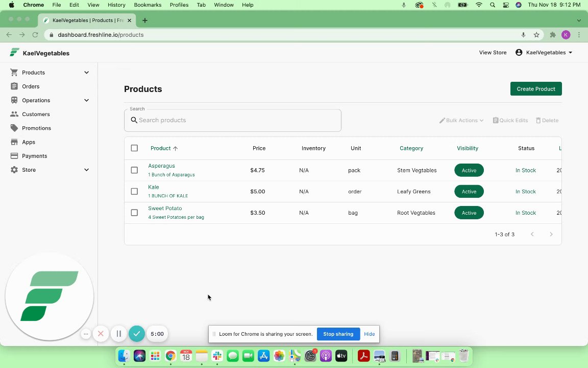Viewport: 588px width, 368px height.
Task: Click the Operations truck icon
Action: tap(14, 100)
